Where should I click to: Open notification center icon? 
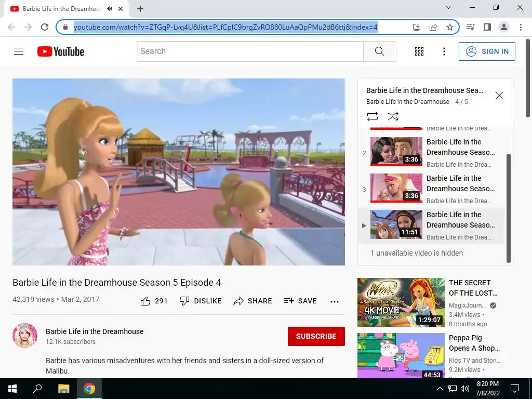515,389
